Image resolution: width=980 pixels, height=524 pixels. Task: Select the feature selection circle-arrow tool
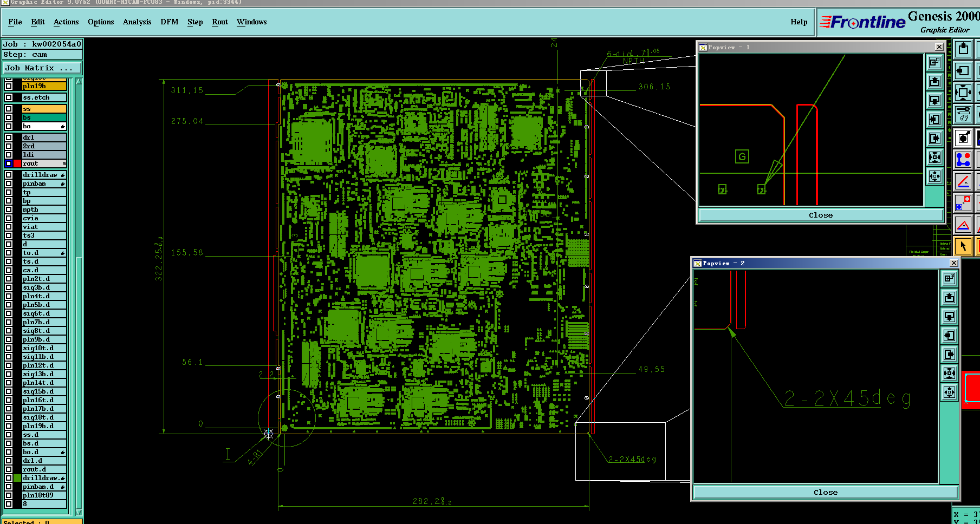pyautogui.click(x=963, y=138)
